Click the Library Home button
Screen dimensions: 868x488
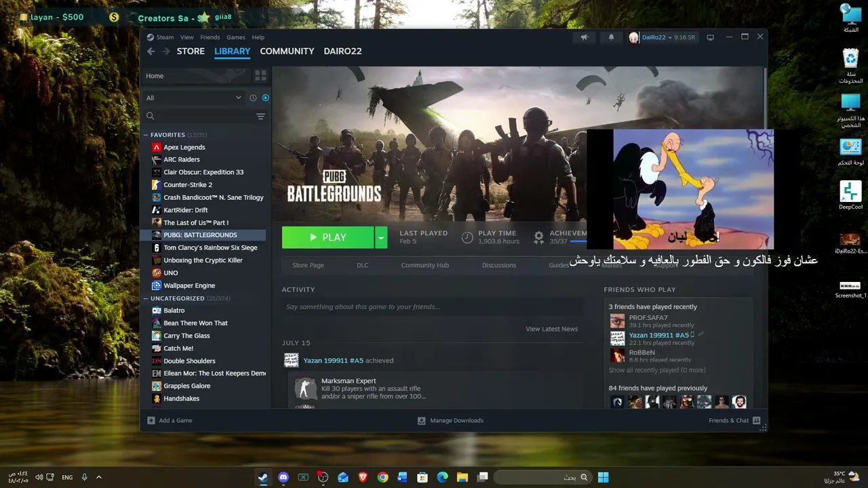(x=195, y=76)
